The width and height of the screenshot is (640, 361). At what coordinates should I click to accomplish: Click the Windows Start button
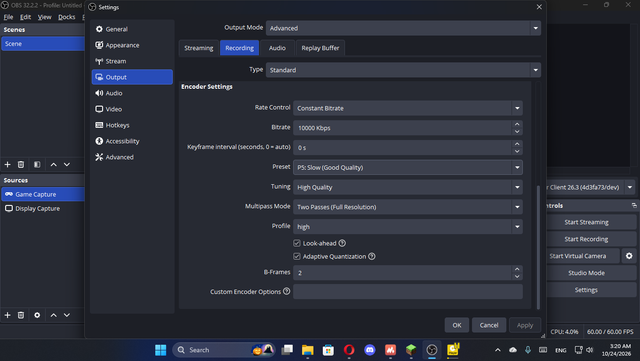point(160,350)
